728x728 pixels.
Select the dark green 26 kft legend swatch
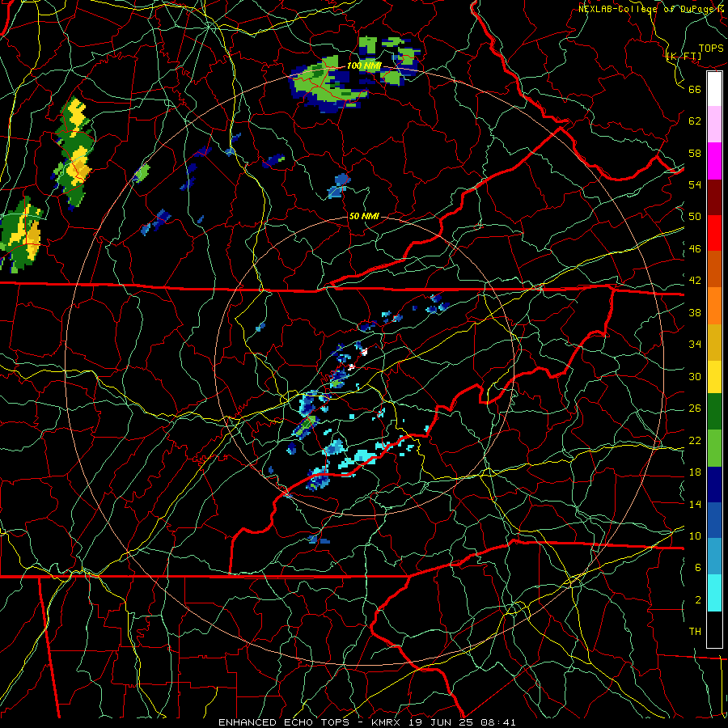(714, 412)
